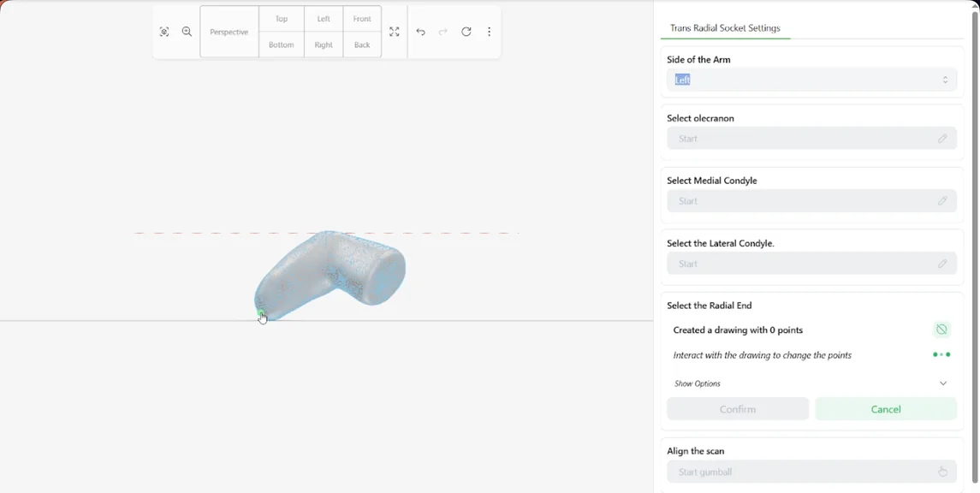
Task: Switch to Right view
Action: point(324,45)
